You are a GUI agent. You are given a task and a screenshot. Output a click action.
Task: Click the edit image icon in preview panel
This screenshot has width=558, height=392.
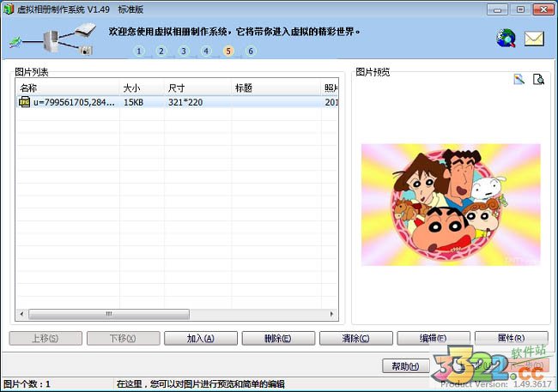(519, 79)
